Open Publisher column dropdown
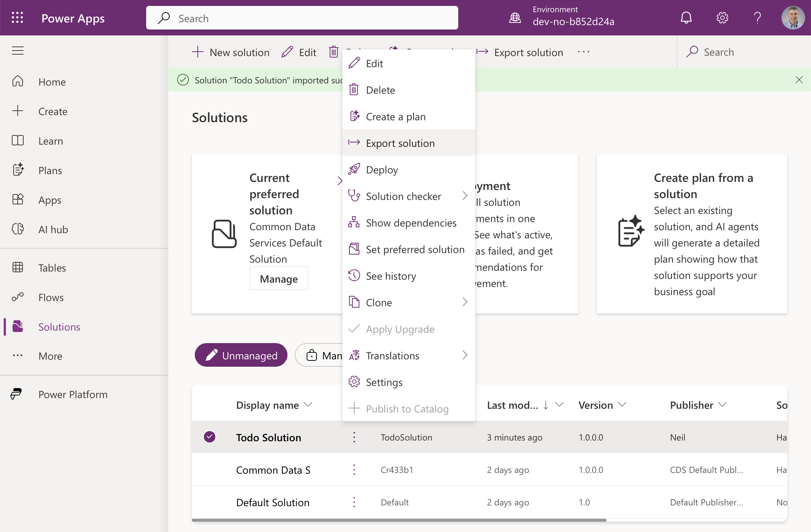This screenshot has width=811, height=532. pos(722,405)
